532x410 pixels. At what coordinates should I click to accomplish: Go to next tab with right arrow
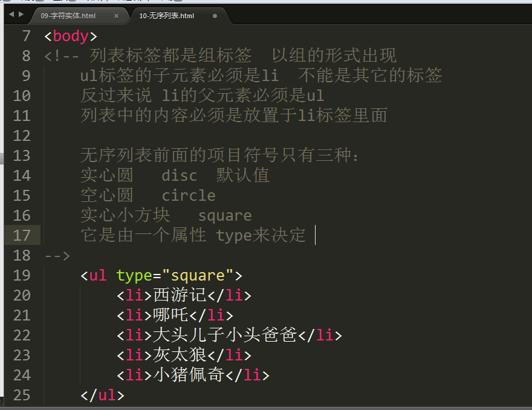click(21, 15)
